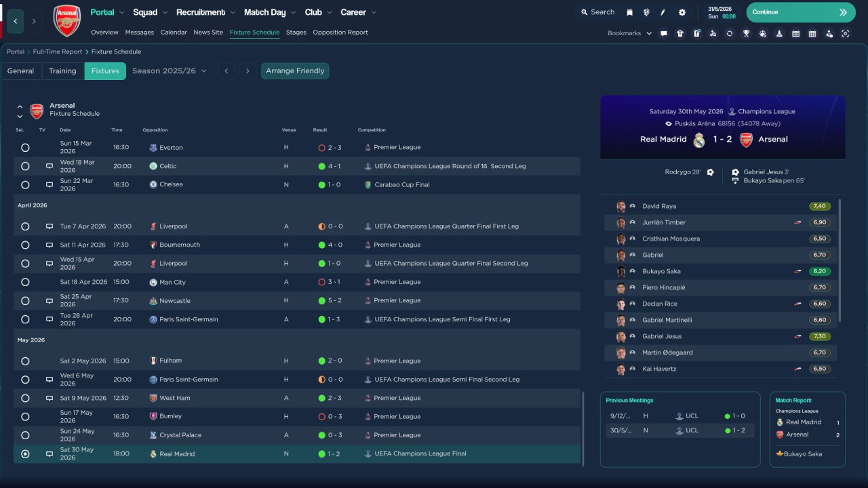
Task: Switch to the Training tab
Action: pos(62,71)
